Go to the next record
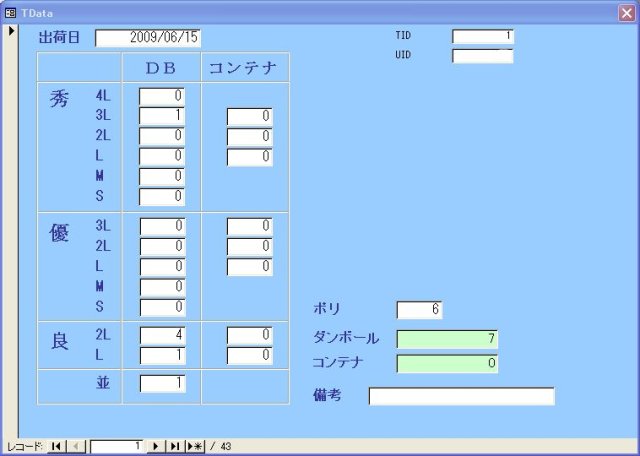 156,446
